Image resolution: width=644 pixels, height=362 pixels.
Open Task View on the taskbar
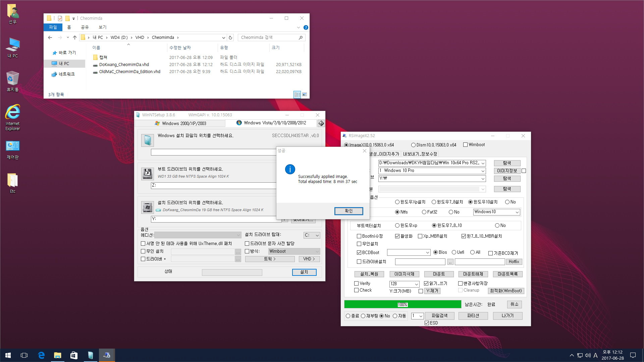pos(24,355)
